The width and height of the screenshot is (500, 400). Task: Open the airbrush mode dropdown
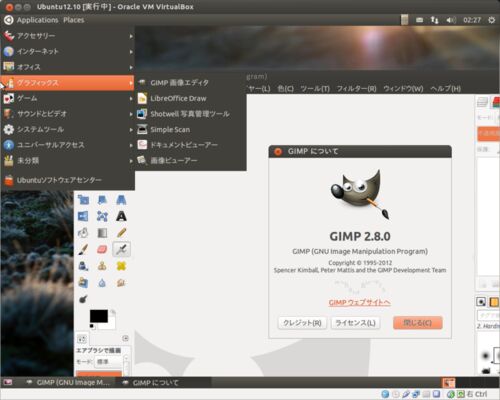pos(109,361)
